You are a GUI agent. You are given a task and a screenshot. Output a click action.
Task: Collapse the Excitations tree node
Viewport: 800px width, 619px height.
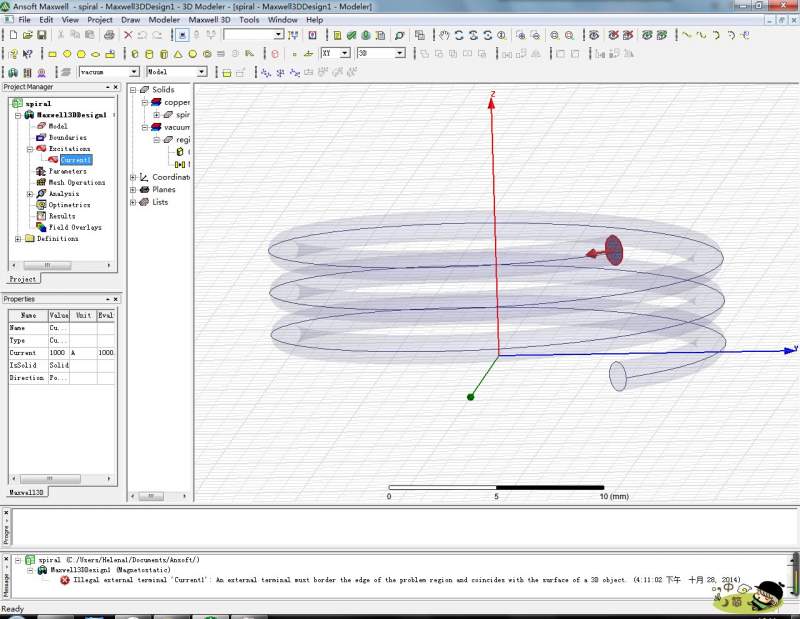click(30, 148)
